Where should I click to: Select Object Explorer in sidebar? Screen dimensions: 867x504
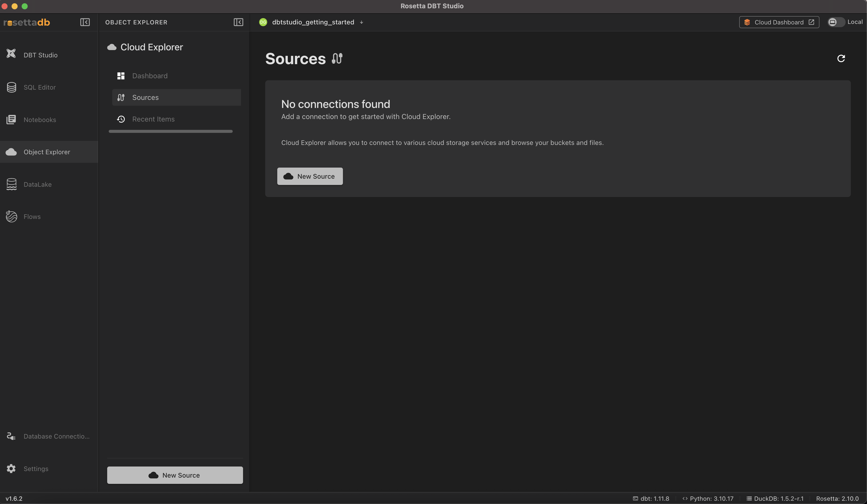tap(49, 152)
